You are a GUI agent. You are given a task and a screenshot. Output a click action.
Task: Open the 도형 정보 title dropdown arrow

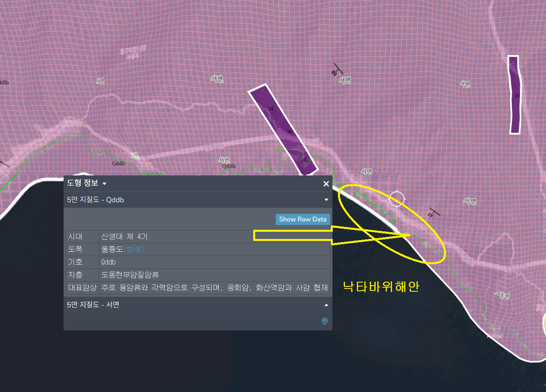[x=104, y=184]
